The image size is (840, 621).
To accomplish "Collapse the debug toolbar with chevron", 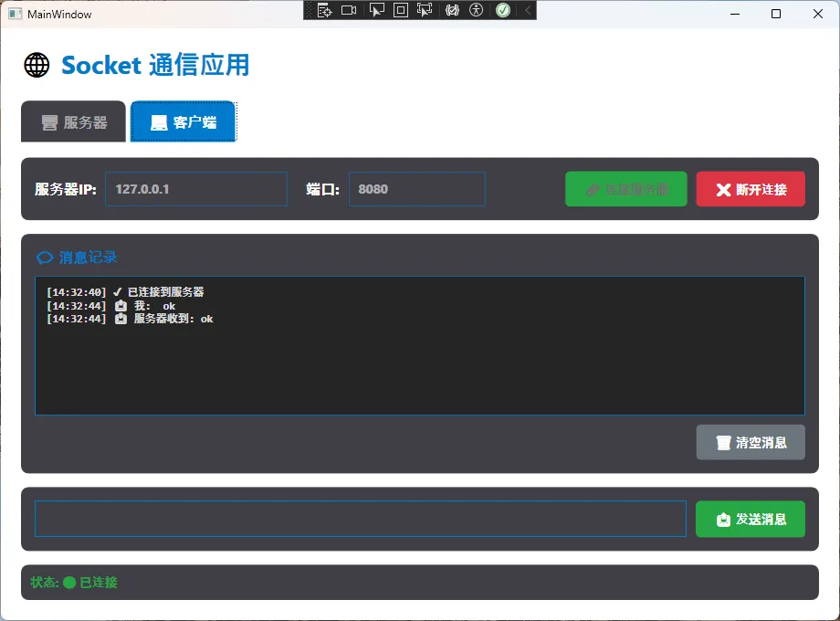I will click(x=527, y=10).
